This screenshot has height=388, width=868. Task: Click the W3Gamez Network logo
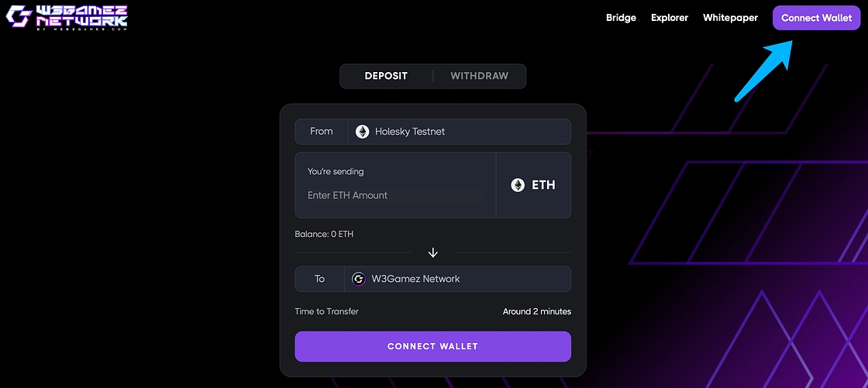tap(67, 18)
